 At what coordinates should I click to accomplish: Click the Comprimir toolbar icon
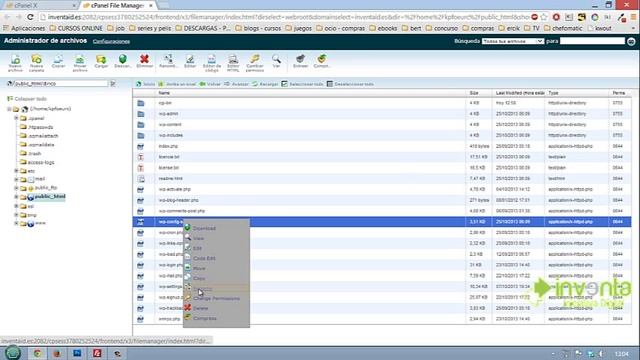322,61
